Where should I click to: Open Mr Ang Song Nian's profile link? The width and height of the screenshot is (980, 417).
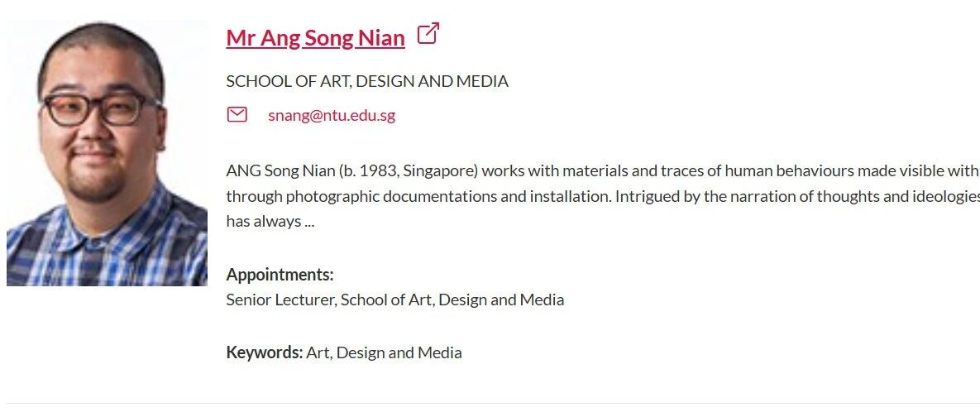315,38
